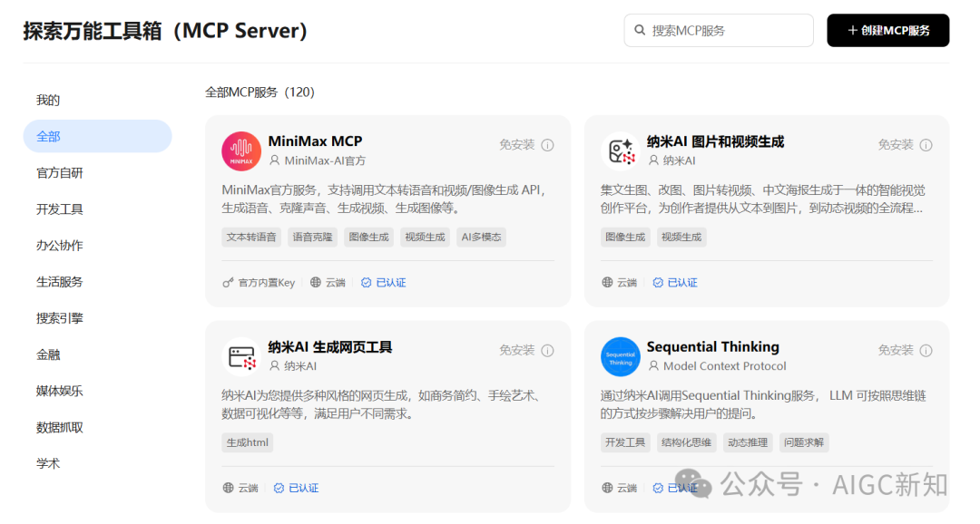Click the search magnifier icon

tap(640, 30)
